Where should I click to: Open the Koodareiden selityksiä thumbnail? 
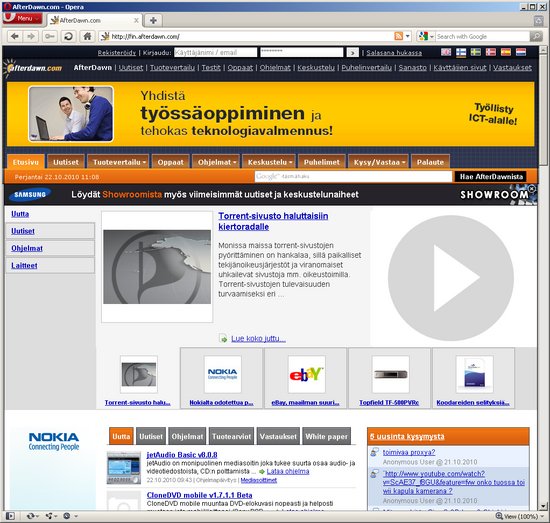[474, 375]
